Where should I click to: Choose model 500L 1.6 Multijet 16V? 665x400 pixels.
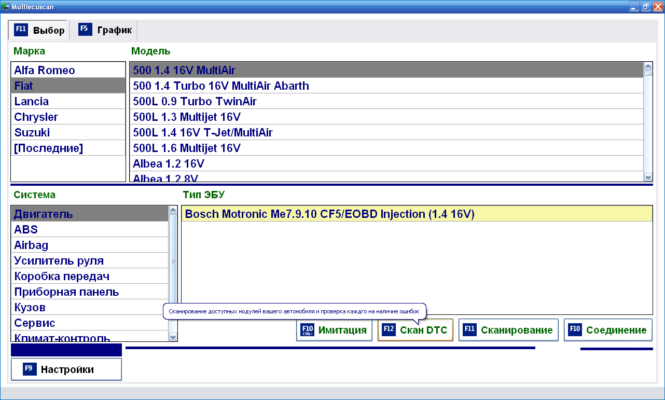tap(387, 148)
